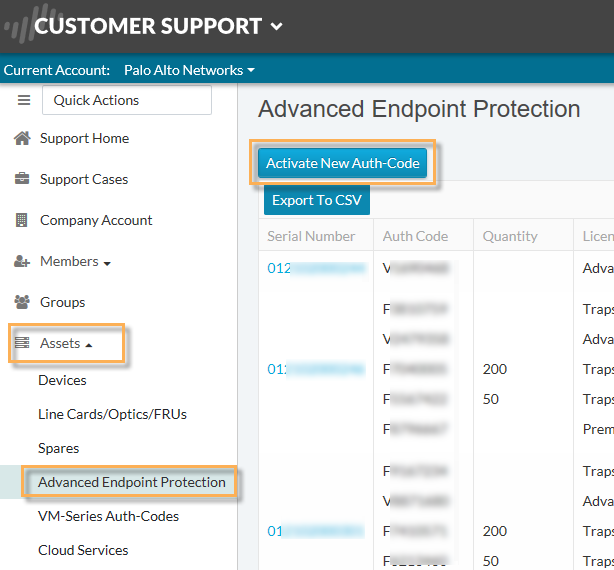614x570 pixels.
Task: Click the Quick Actions search field
Action: [127, 100]
